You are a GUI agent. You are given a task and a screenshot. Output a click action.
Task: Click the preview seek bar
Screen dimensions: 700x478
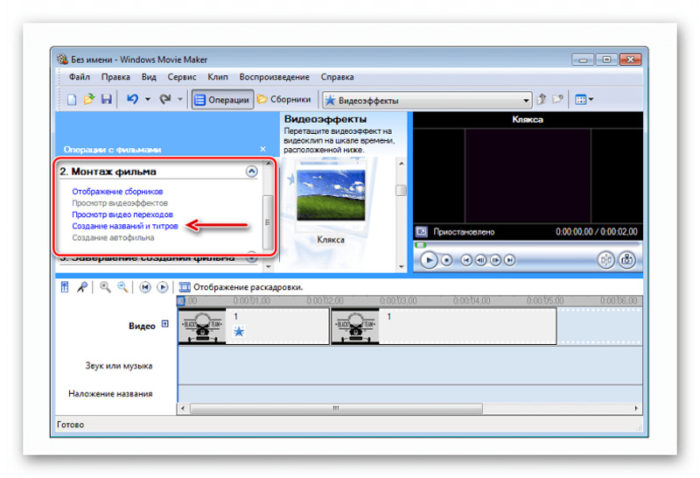pyautogui.click(x=528, y=245)
